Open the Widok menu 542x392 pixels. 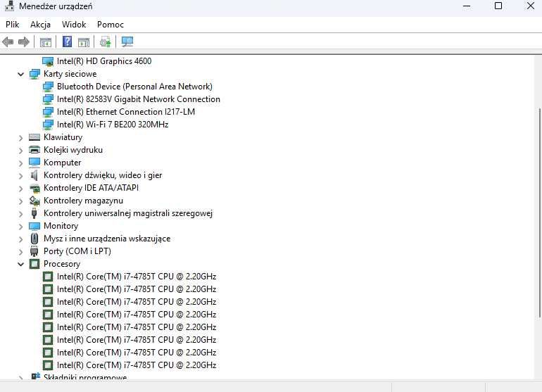(x=74, y=25)
